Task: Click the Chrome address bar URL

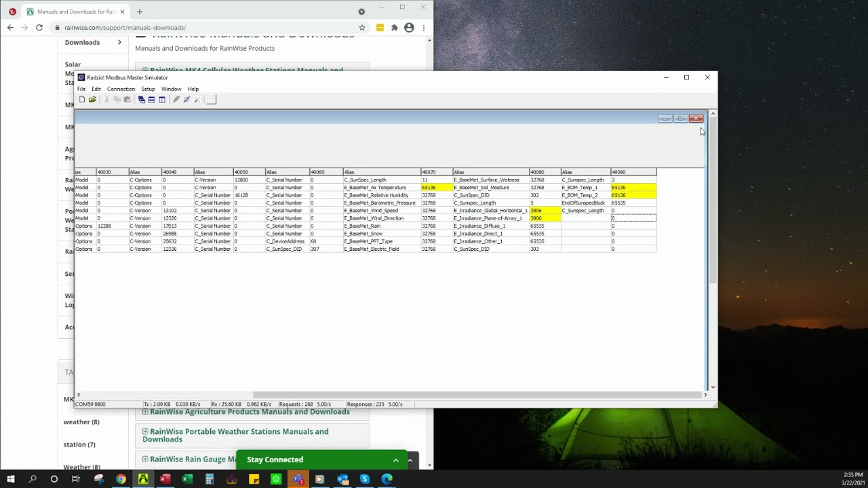Action: pos(125,28)
